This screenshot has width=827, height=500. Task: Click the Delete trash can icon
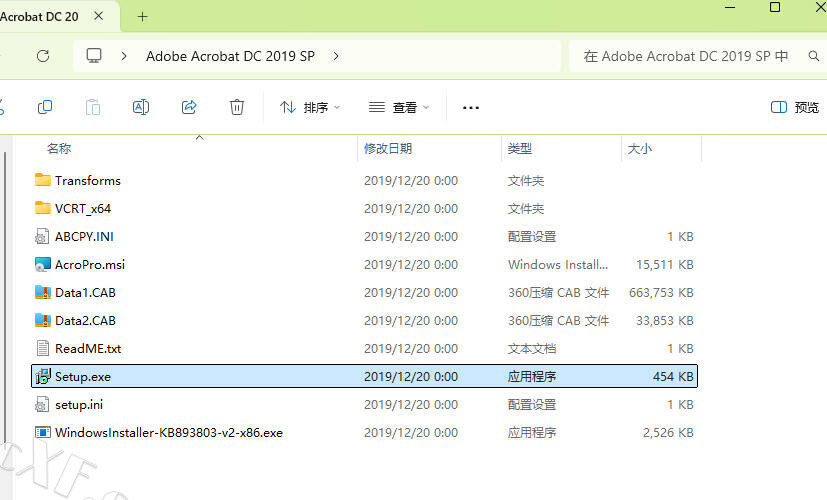(x=237, y=107)
